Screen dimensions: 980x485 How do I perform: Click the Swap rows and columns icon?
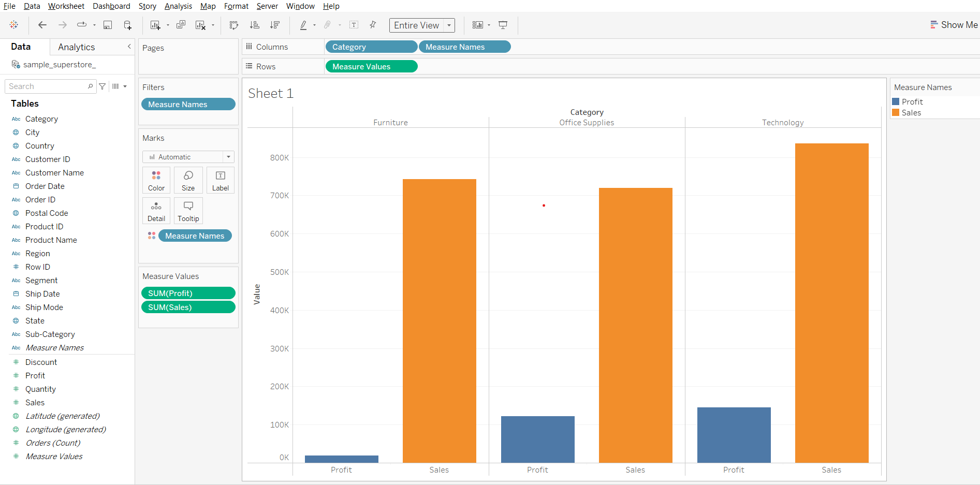(x=234, y=25)
